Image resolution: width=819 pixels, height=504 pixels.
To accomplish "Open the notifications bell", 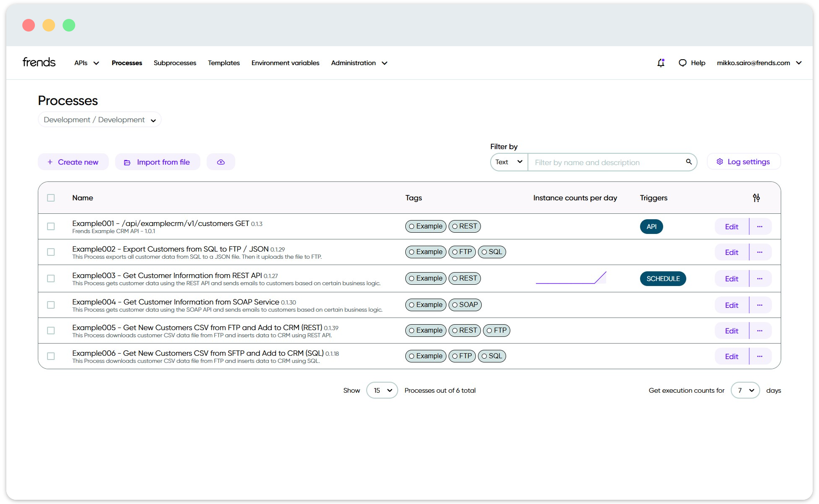I will coord(661,63).
